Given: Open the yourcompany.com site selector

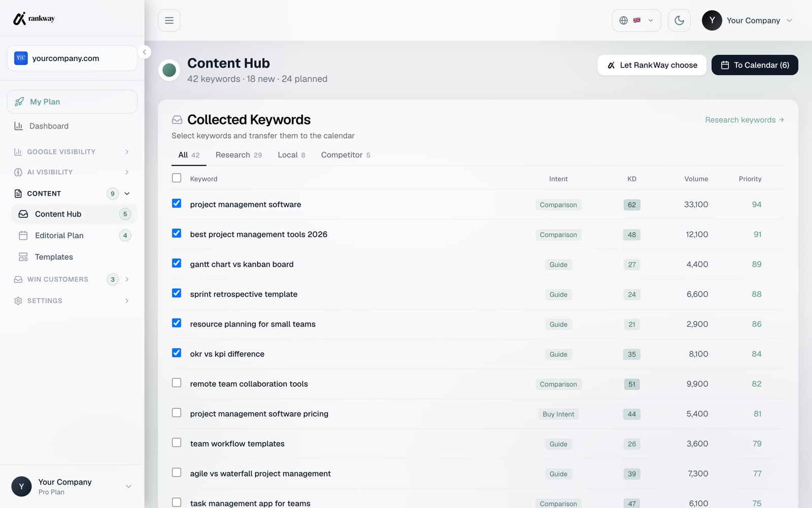Looking at the screenshot, I should [72, 58].
